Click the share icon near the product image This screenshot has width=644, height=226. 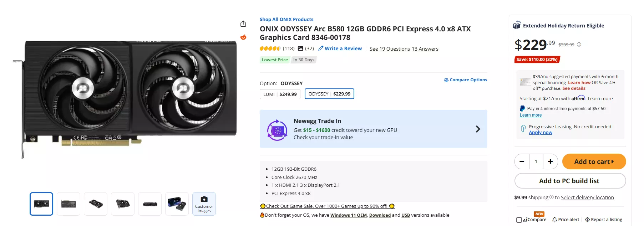point(243,23)
